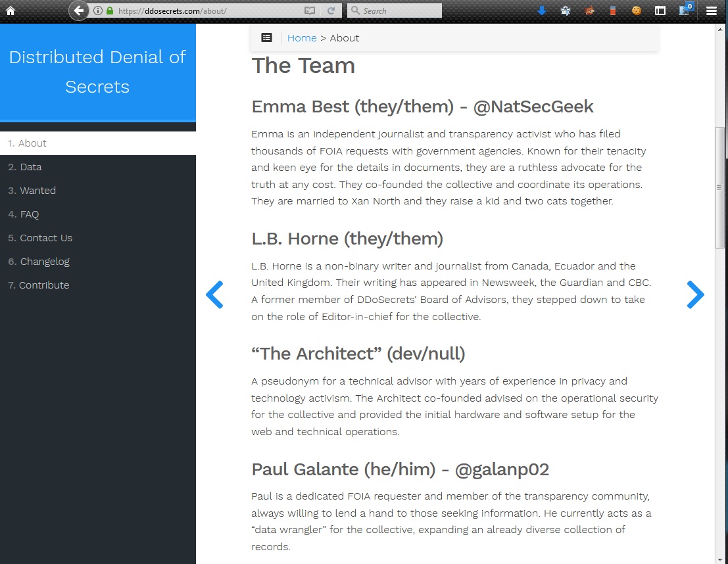The image size is (728, 564).
Task: Open the blue Downloads arrow icon
Action: click(542, 11)
